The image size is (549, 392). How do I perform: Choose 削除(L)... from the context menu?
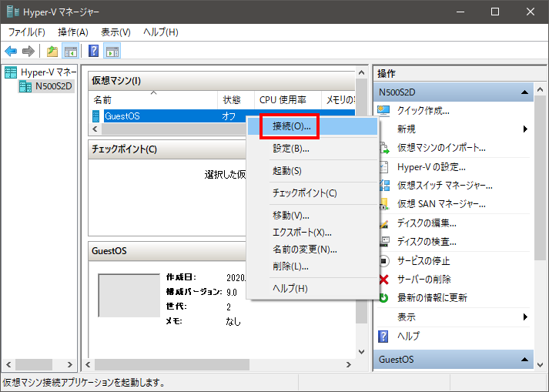[312, 266]
